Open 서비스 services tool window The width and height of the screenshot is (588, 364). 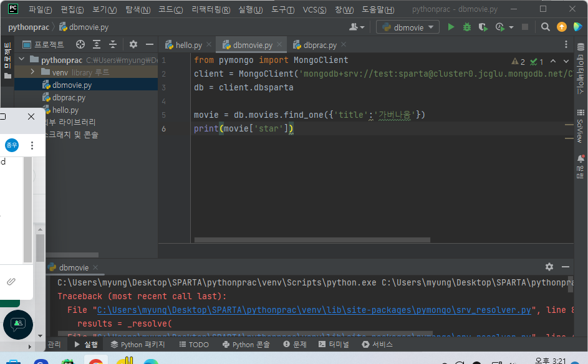377,344
